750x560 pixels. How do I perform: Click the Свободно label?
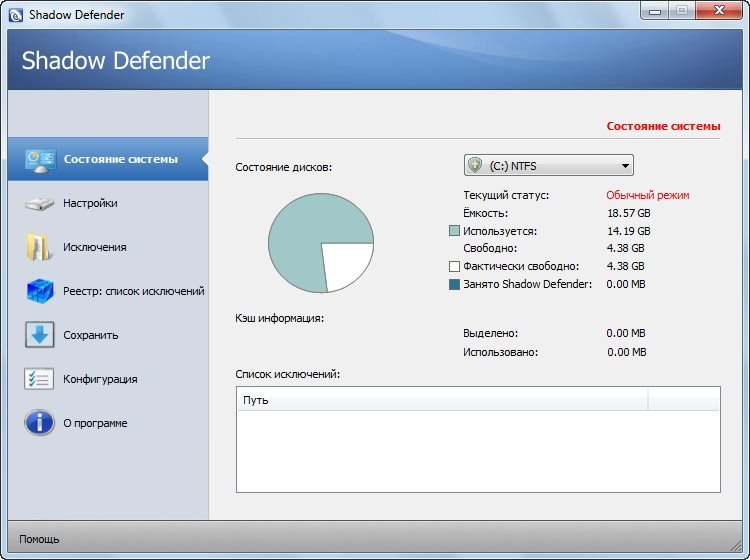[490, 249]
